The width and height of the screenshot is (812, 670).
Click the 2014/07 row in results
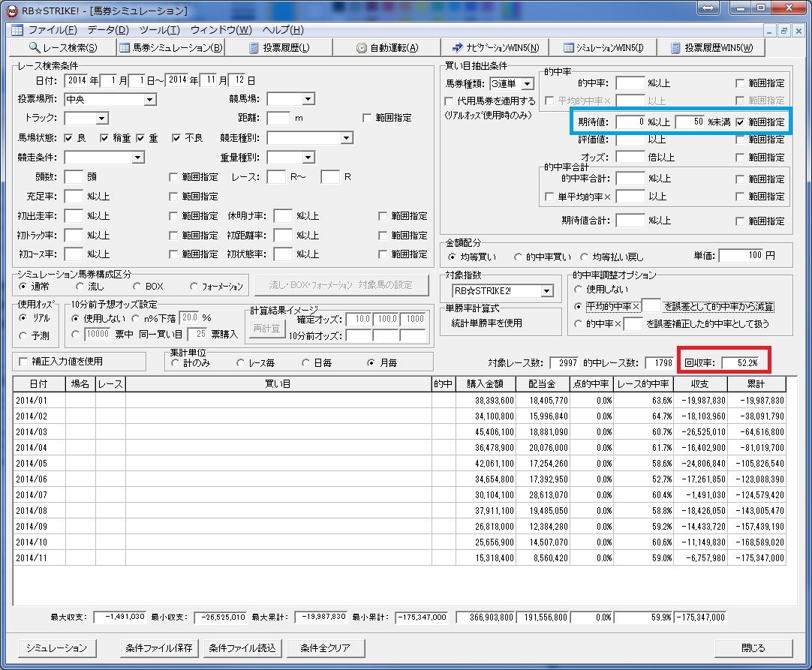pos(399,494)
